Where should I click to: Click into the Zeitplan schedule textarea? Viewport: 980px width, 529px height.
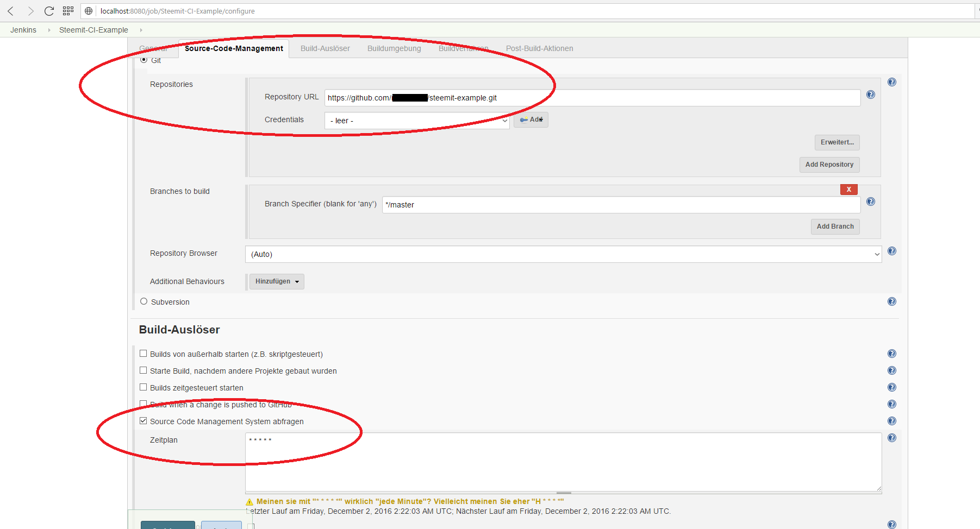(x=563, y=462)
